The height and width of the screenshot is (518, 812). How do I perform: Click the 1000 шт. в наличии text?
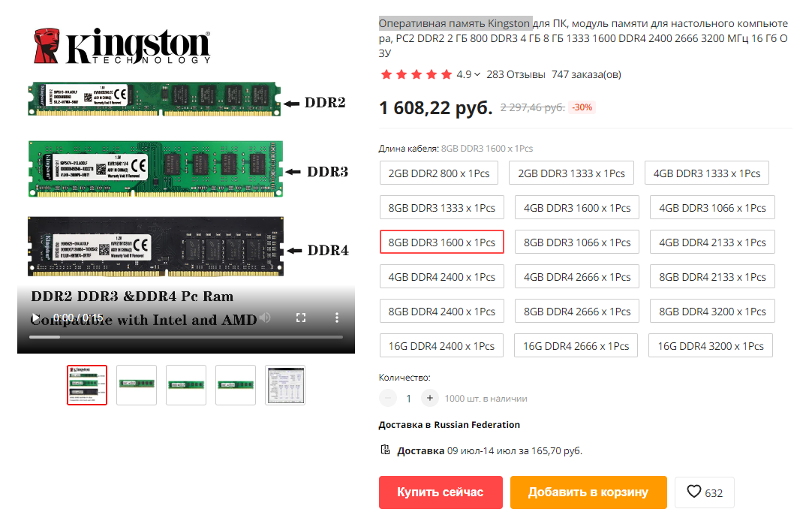(486, 399)
